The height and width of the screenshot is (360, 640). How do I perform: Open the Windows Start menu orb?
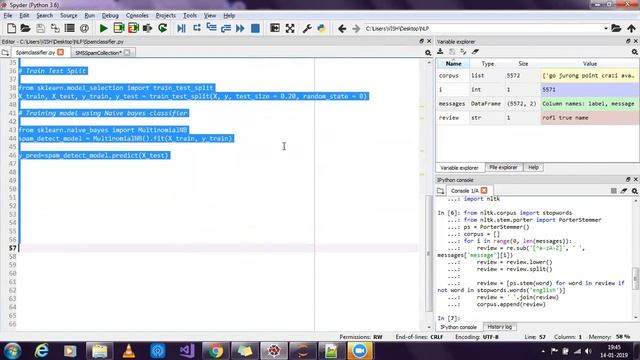[x=12, y=351]
